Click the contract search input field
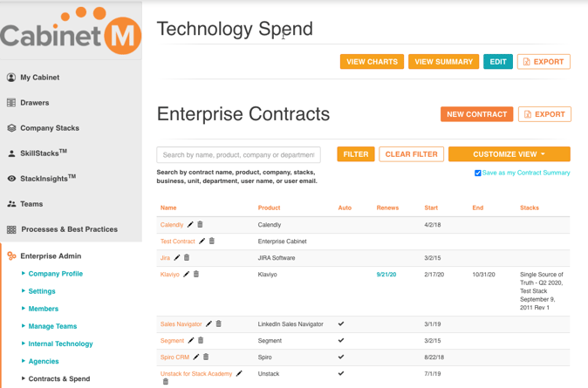588x388 pixels. click(238, 155)
